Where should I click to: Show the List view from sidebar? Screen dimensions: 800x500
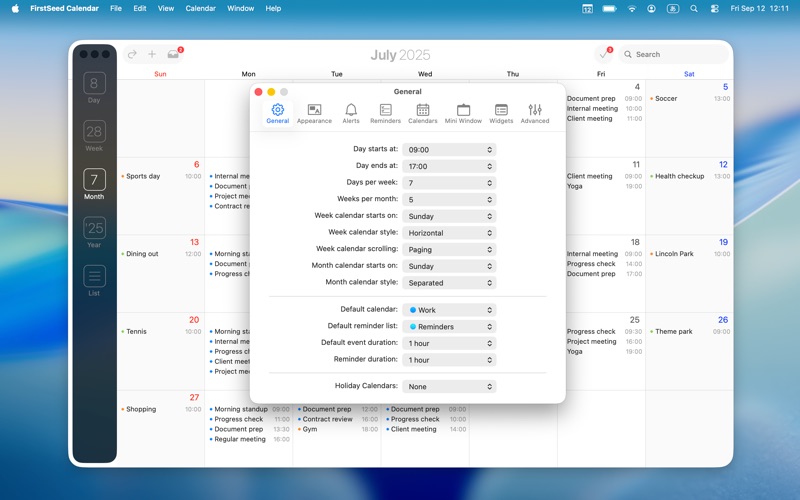pyautogui.click(x=94, y=280)
